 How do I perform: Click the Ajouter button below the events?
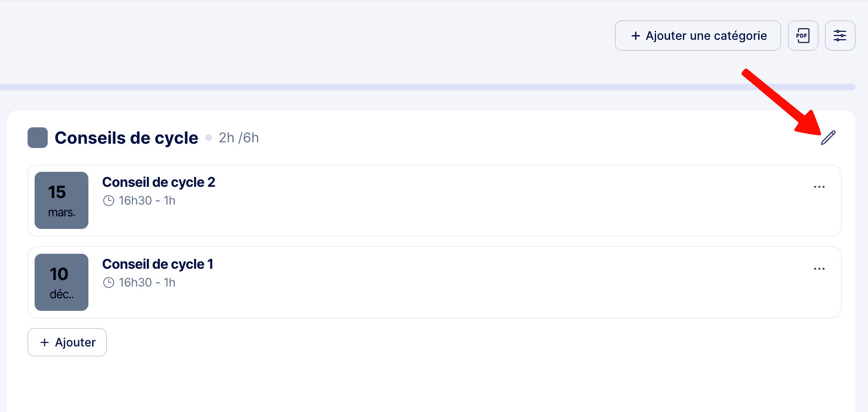pos(67,342)
